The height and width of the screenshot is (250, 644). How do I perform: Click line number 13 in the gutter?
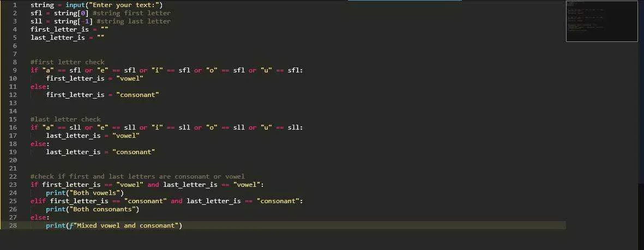click(13, 103)
